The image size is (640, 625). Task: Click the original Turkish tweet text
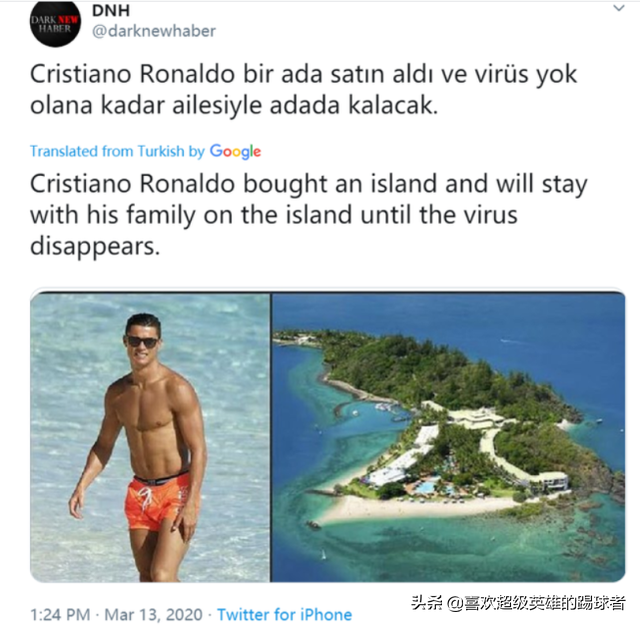(303, 89)
